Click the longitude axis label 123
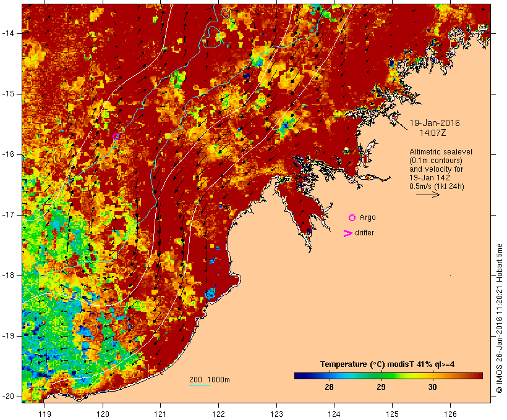This screenshot has width=507, height=420. point(276,414)
